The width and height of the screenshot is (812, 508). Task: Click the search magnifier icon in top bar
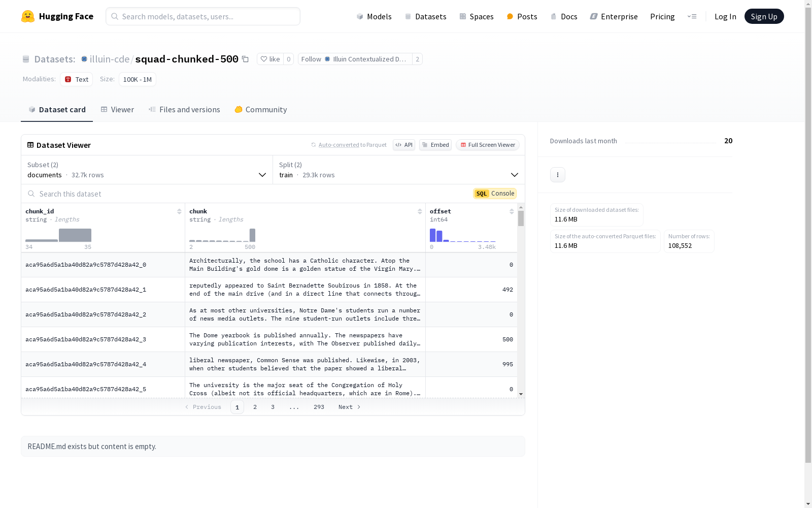tap(115, 16)
